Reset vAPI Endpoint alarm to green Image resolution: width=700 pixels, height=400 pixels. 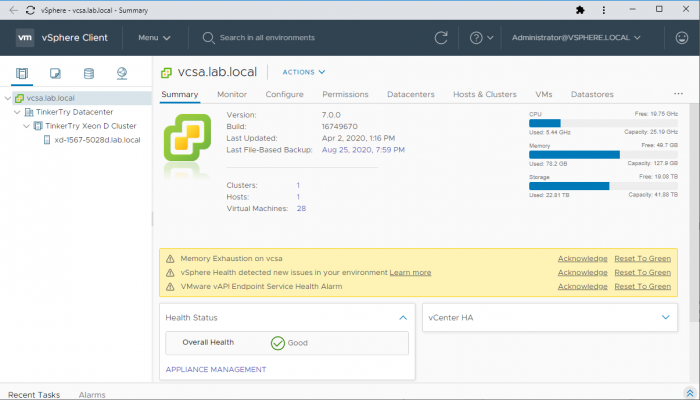[642, 287]
